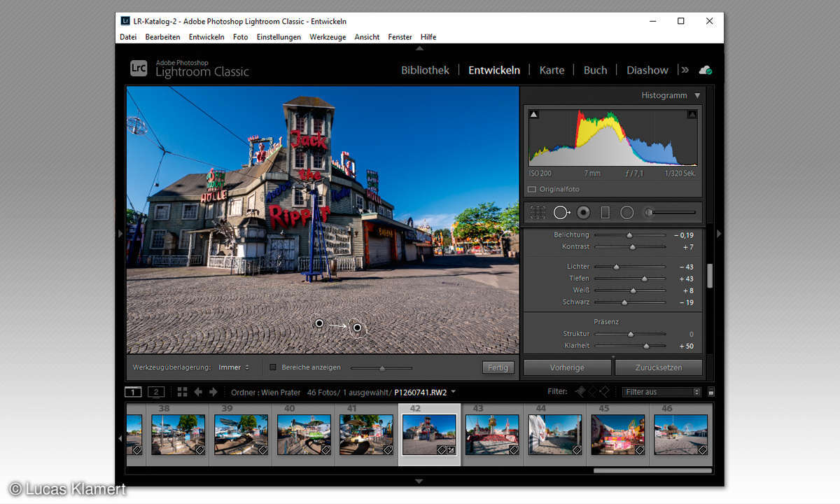Show more modules with the double chevron

[685, 70]
